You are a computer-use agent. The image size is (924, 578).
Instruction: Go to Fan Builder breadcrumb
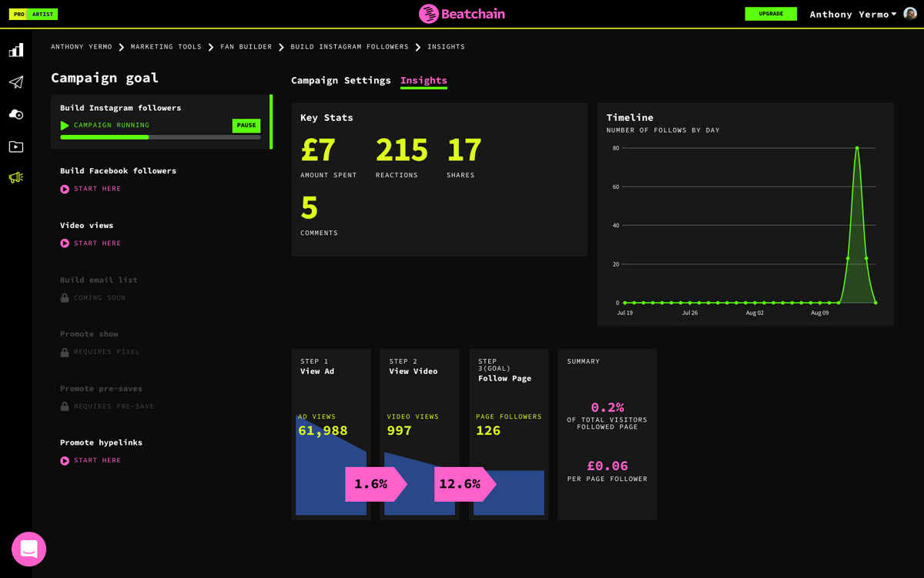click(x=246, y=47)
